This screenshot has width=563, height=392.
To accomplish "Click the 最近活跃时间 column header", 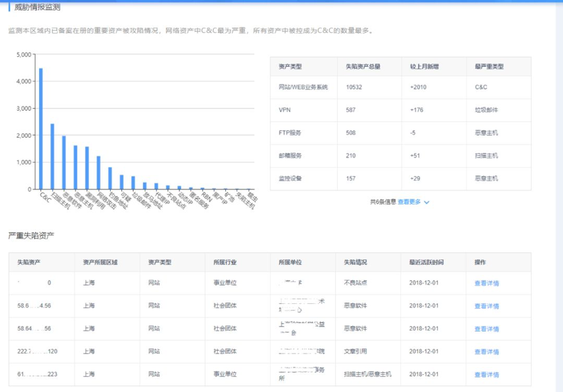I will tap(426, 262).
